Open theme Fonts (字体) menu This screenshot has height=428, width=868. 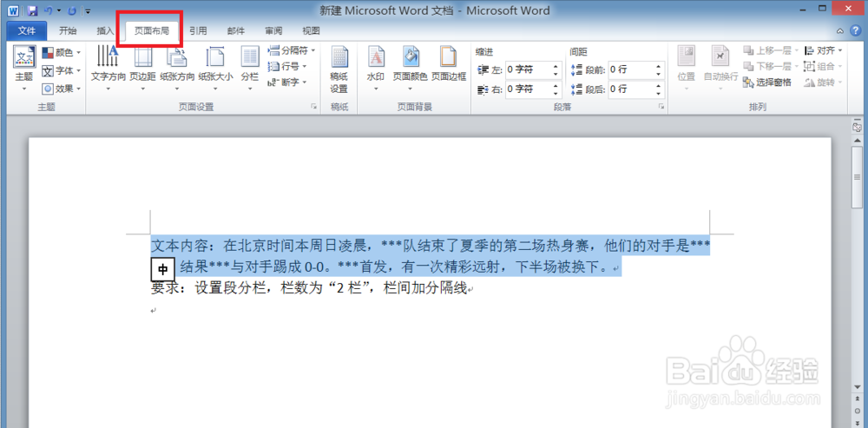(62, 70)
